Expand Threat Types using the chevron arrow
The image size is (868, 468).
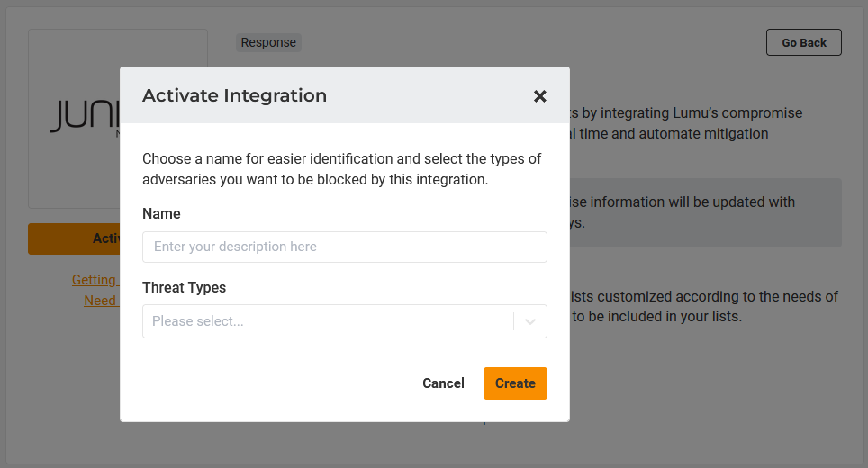tap(530, 321)
